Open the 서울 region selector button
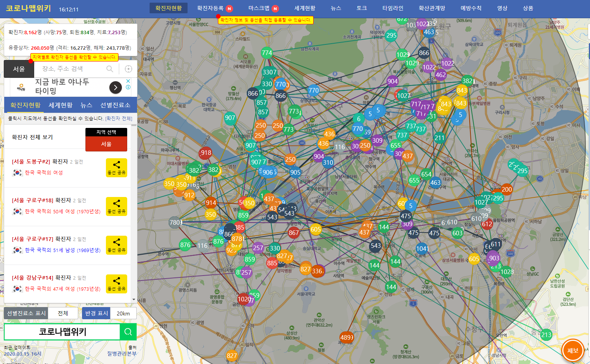The image size is (590, 364). point(19,69)
